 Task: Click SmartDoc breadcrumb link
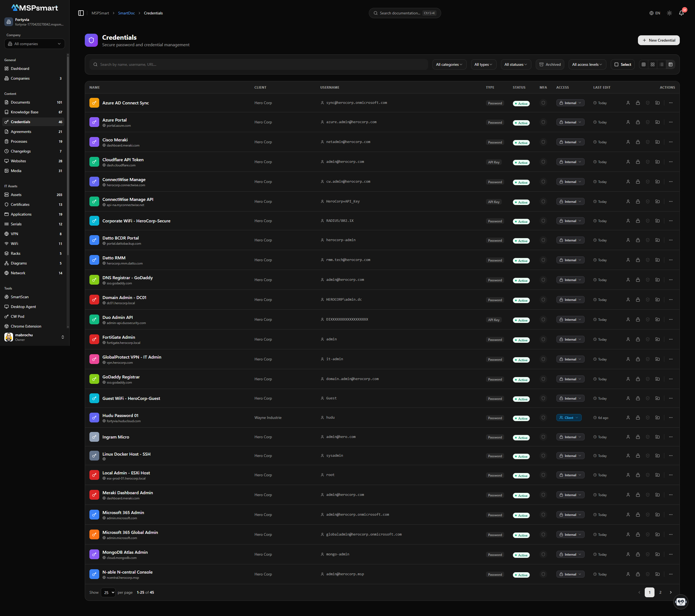pos(126,13)
